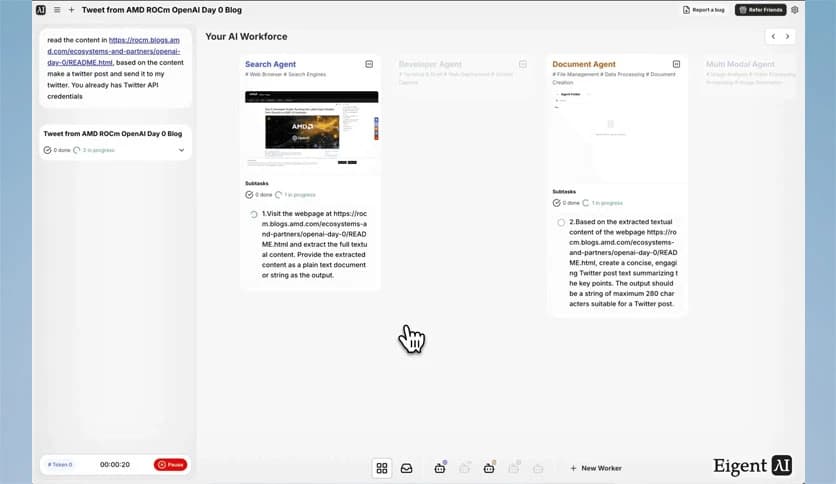Image resolution: width=836 pixels, height=484 pixels.
Task: Click the Refer Friends button
Action: pos(760,10)
